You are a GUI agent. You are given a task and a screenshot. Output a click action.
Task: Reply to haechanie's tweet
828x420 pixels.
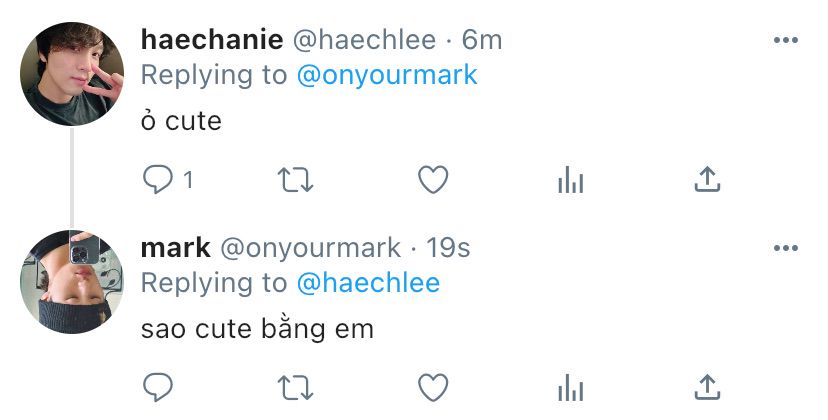[158, 180]
